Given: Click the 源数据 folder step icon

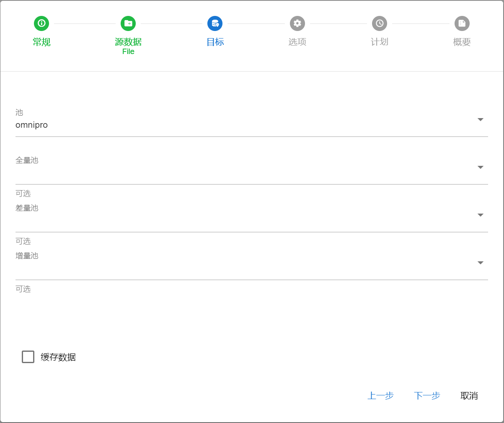Looking at the screenshot, I should pos(128,23).
